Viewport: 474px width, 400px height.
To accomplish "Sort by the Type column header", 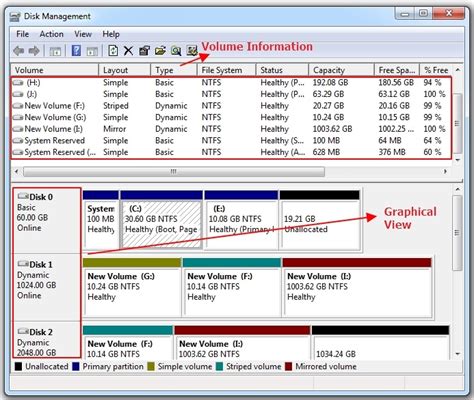I will point(174,70).
